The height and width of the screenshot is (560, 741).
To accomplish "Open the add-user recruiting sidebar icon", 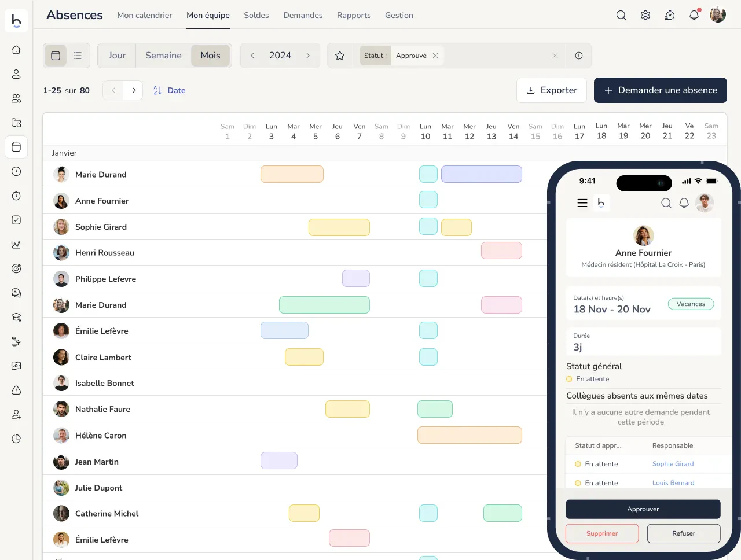I will pos(16,414).
